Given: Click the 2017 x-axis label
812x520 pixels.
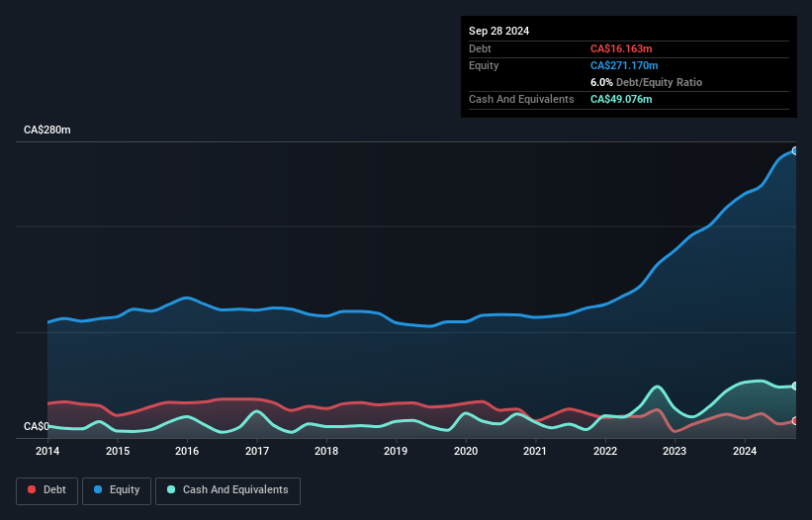Looking at the screenshot, I should tap(257, 451).
